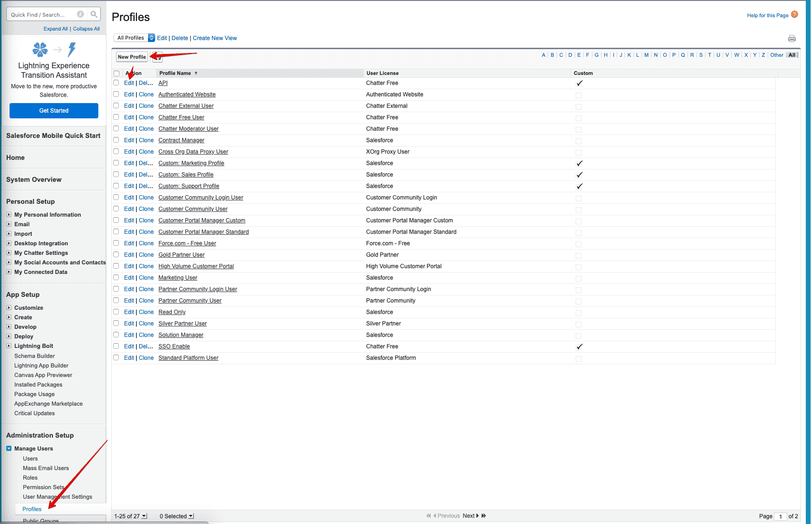Collapse the Manage Users tree section
This screenshot has width=812, height=524.
[9, 449]
